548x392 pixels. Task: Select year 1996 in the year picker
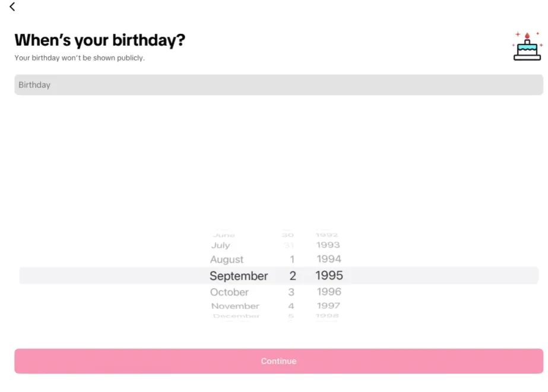[330, 292]
